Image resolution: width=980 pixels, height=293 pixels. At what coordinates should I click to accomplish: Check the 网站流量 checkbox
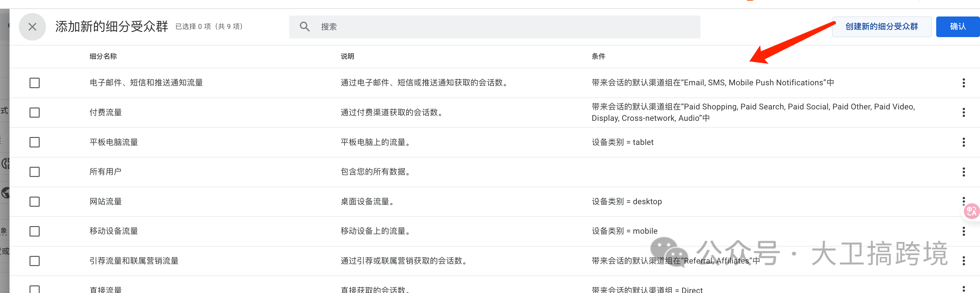[x=34, y=201]
